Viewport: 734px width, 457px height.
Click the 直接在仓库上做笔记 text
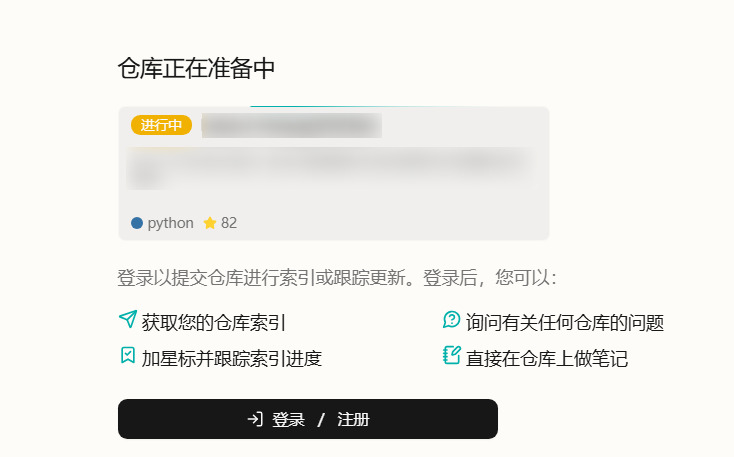tap(546, 359)
